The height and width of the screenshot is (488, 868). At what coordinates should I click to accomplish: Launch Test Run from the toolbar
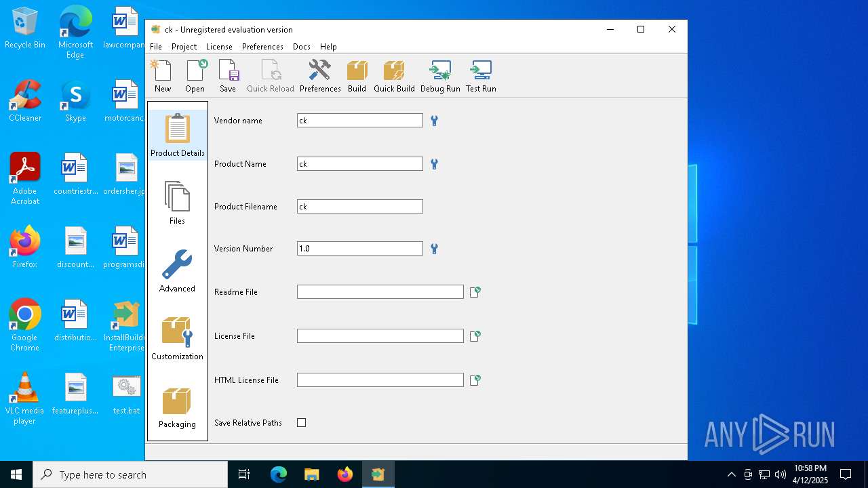coord(481,76)
